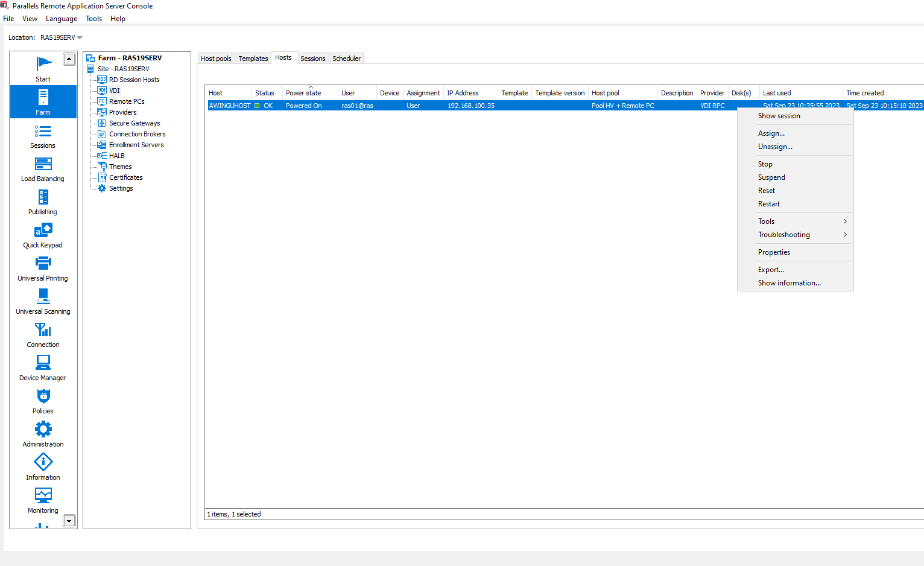Select HALB tree node
This screenshot has width=924, height=566.
coord(116,156)
